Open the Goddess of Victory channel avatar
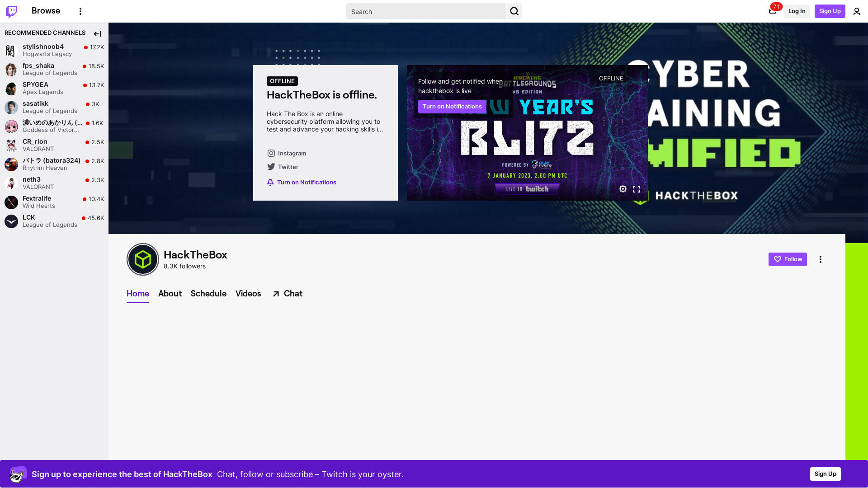868x488 pixels. [11, 126]
